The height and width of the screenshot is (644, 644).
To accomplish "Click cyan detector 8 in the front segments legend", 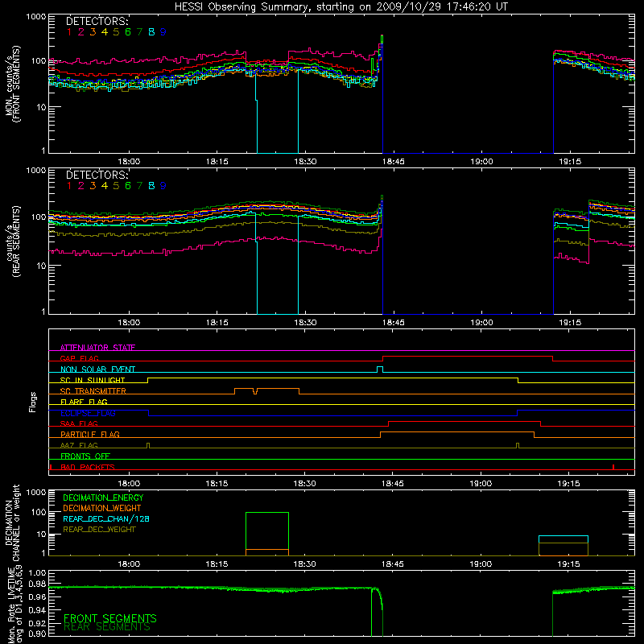I will pos(151,32).
